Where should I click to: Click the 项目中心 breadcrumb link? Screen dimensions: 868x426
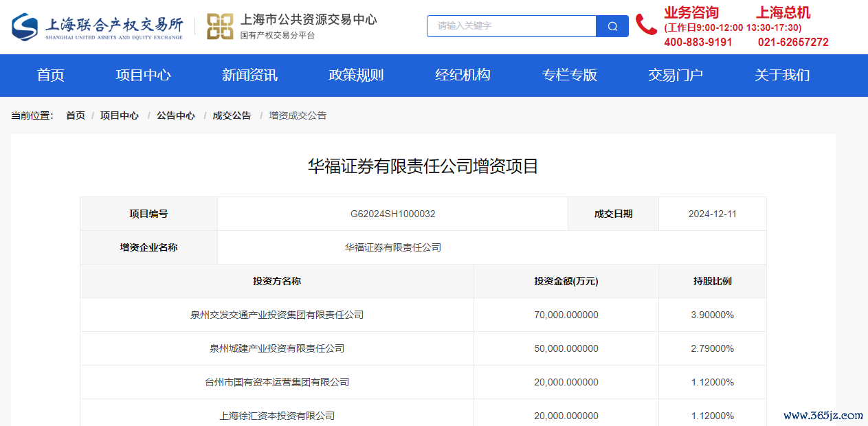click(120, 115)
